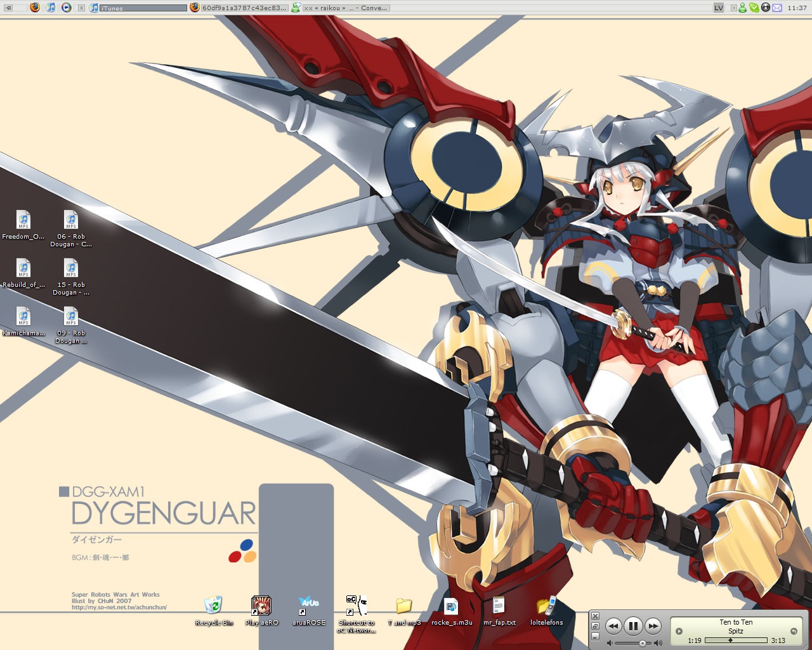Open the green messenger buddy tray icon
The width and height of the screenshot is (812, 650).
(742, 8)
